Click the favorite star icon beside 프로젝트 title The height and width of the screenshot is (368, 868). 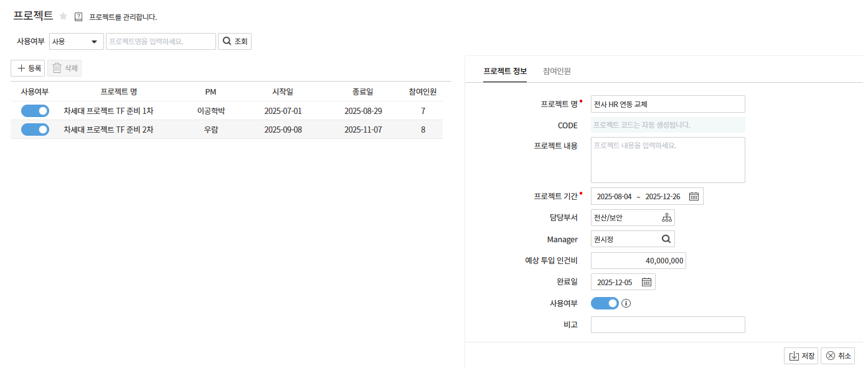tap(63, 16)
